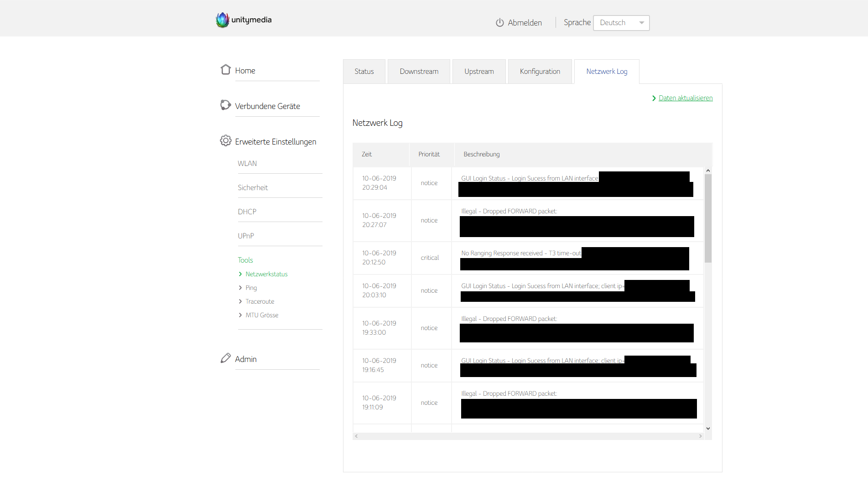Image resolution: width=868 pixels, height=486 pixels.
Task: Click the No Ranging Response received description
Action: click(521, 253)
